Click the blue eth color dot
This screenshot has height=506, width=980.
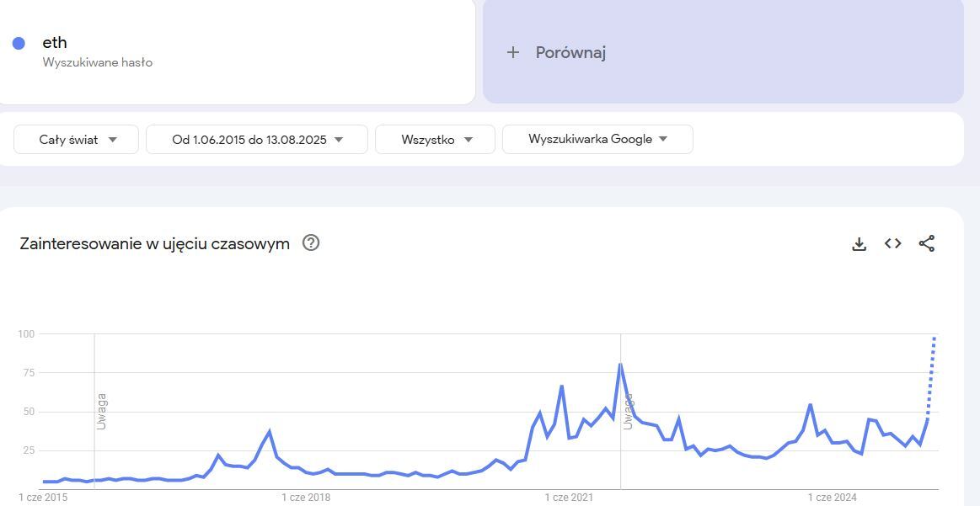[x=19, y=43]
